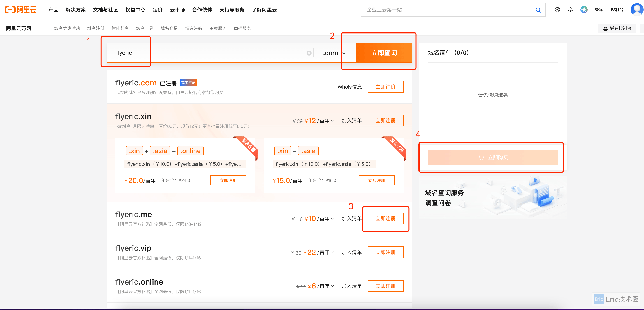This screenshot has width=644, height=310.
Task: Register flyeric.online with 立即注册
Action: 385,286
